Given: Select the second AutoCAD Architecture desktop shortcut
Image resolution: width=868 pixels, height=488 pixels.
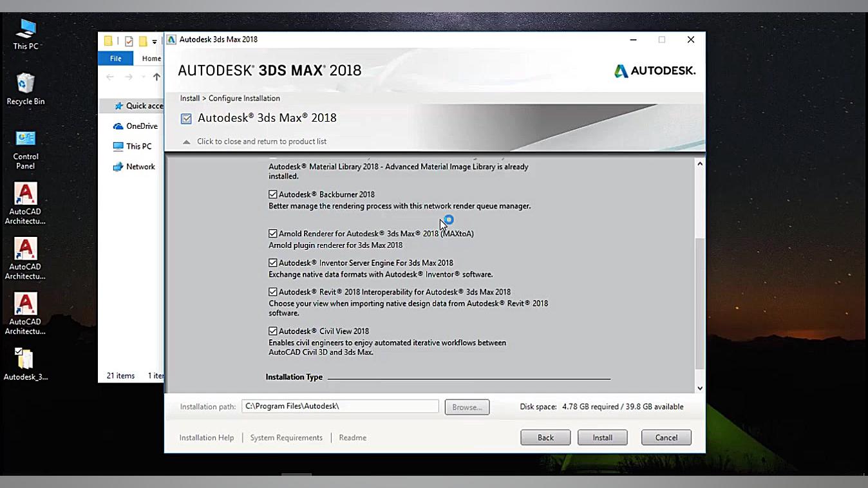Looking at the screenshot, I should pos(25,259).
